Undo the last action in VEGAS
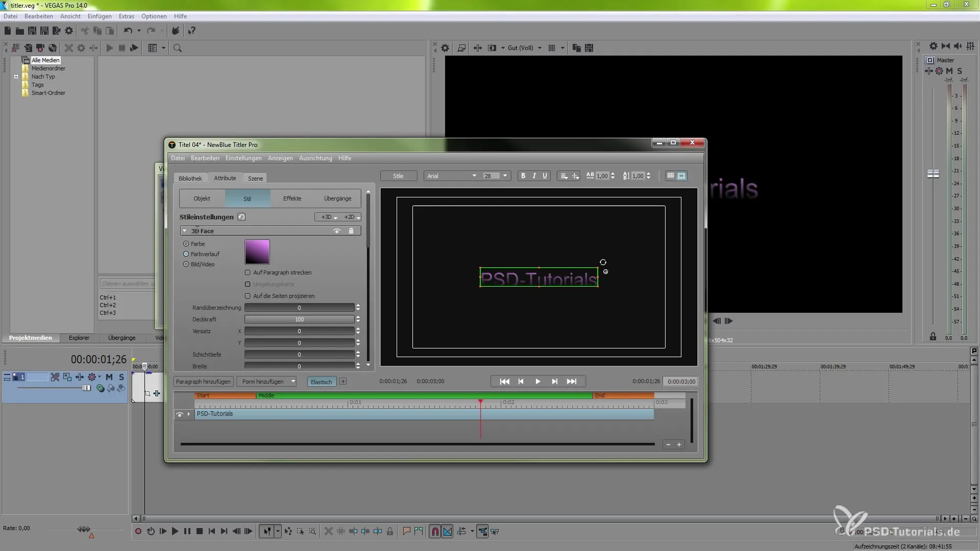Viewport: 980px width, 551px height. (x=128, y=31)
